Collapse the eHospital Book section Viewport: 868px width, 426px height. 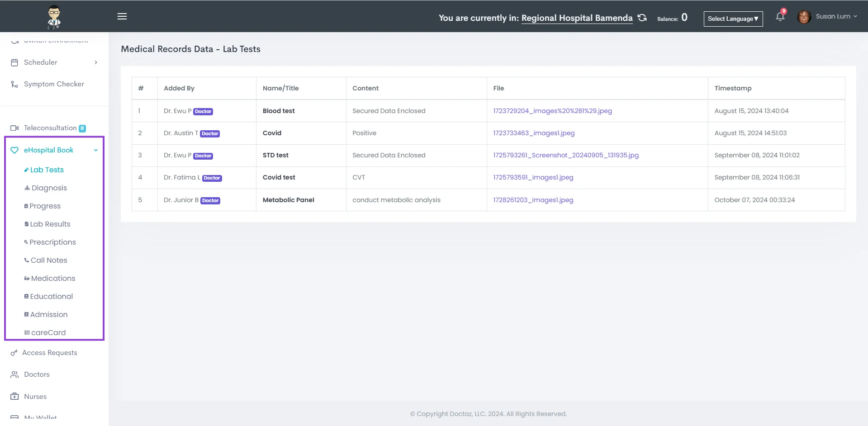[96, 150]
